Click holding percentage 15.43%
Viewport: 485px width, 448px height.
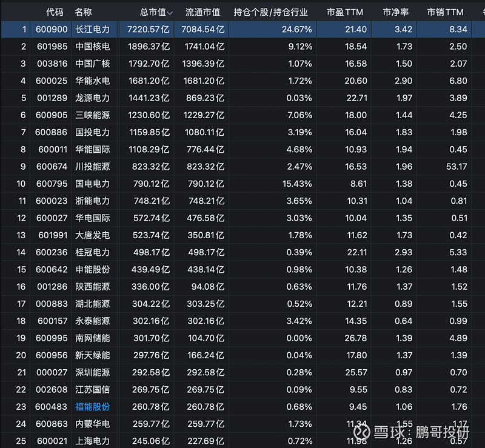coord(297,184)
